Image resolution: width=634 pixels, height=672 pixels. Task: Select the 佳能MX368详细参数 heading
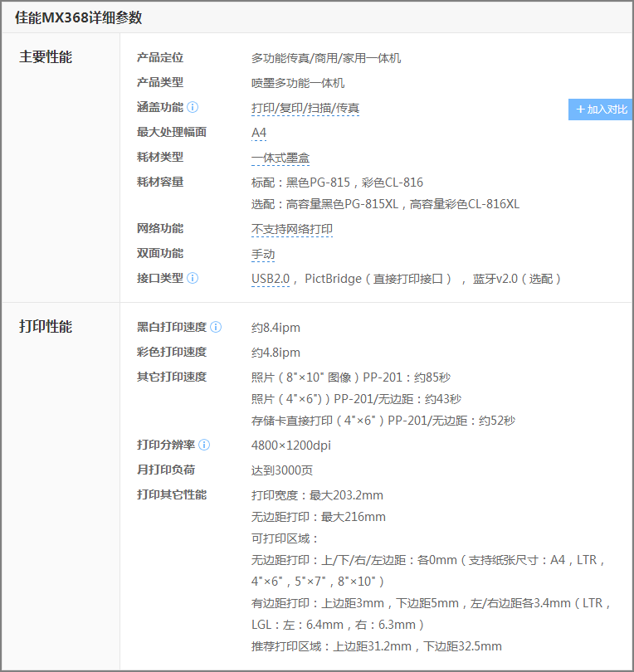point(79,17)
